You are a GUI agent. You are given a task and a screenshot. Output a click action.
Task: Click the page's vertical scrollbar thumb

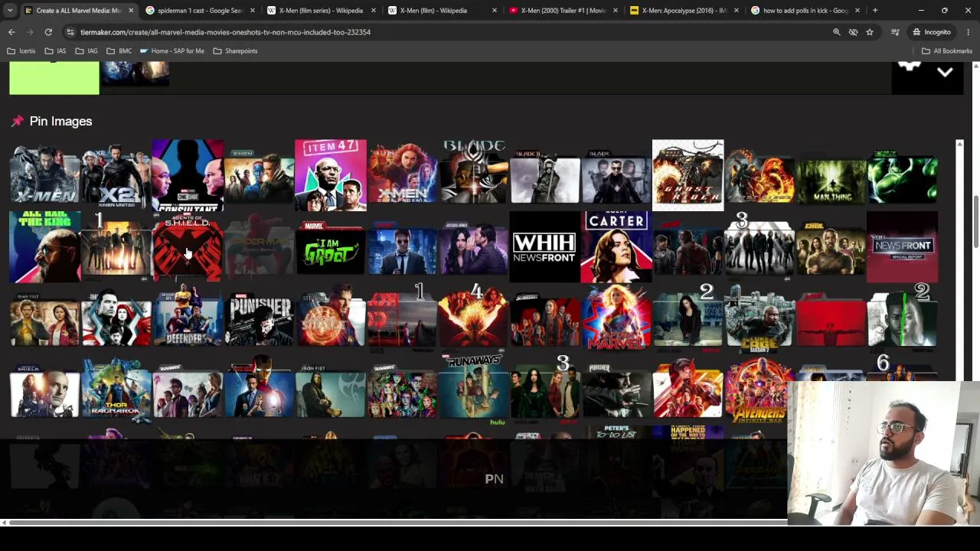(975, 222)
